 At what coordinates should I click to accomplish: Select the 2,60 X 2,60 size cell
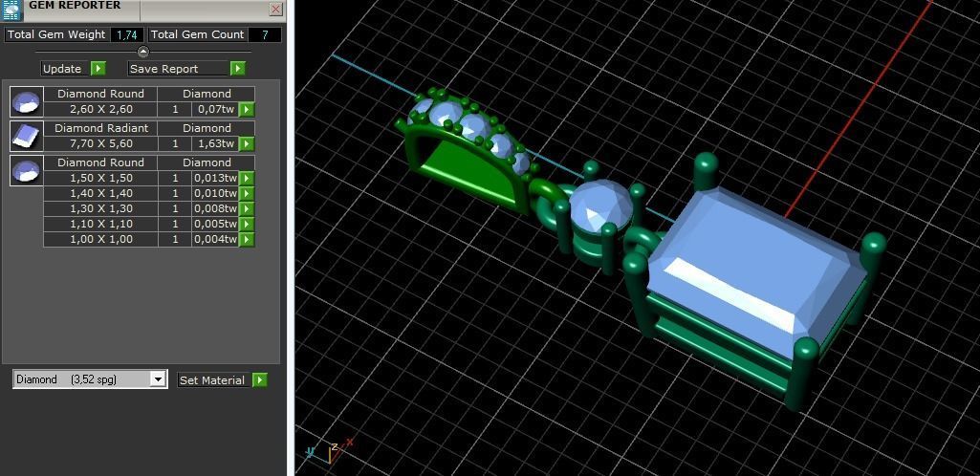[x=100, y=109]
